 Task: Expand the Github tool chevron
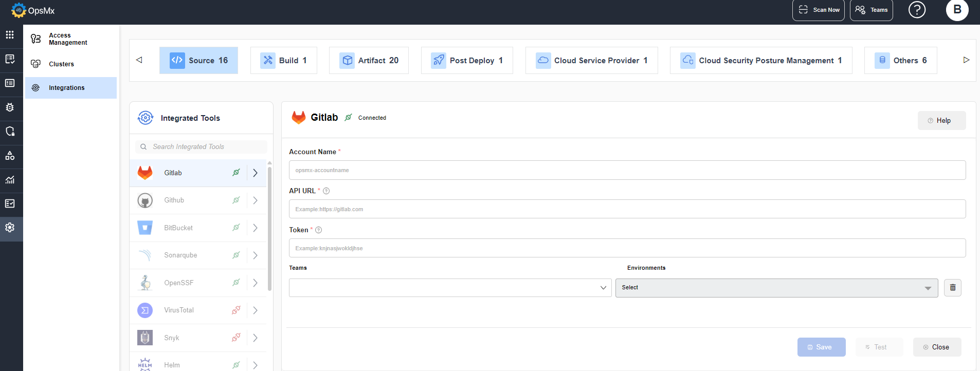coord(255,200)
